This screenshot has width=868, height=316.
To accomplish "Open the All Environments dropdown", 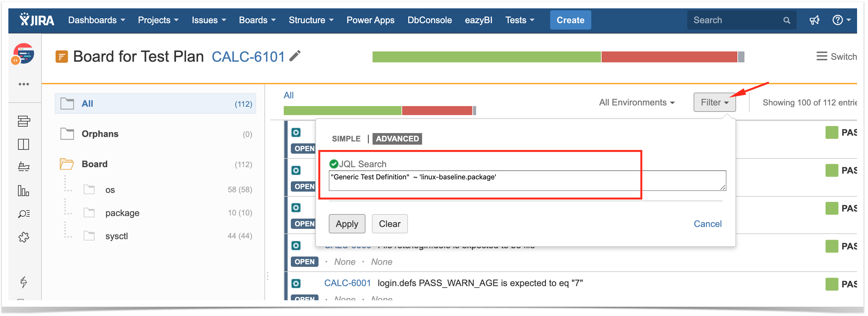I will coord(636,103).
